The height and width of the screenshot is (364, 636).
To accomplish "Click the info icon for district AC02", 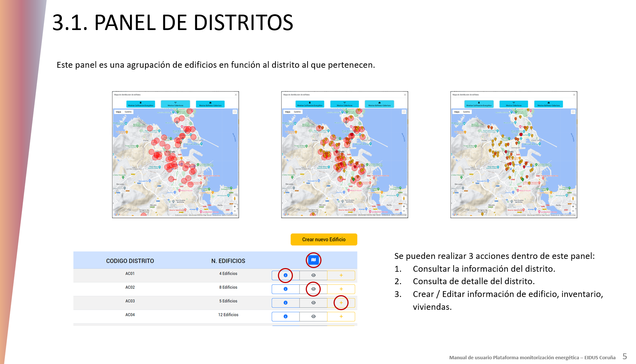I will point(286,289).
